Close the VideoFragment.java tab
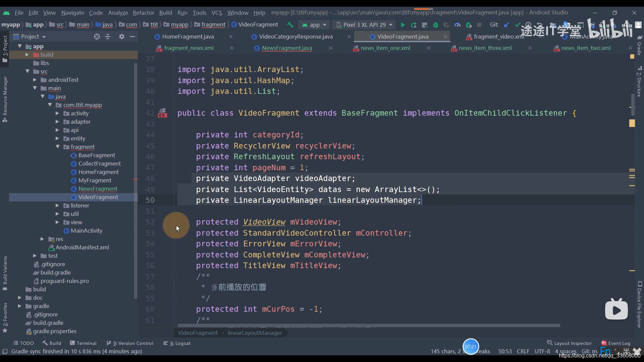Image resolution: width=644 pixels, height=362 pixels. (x=445, y=37)
